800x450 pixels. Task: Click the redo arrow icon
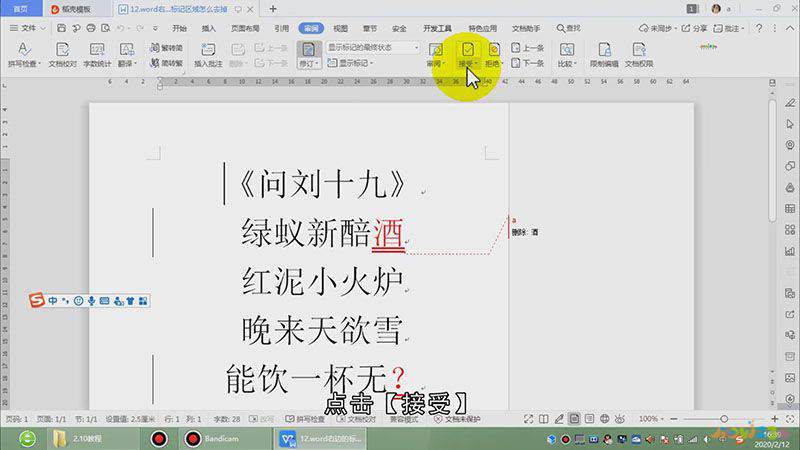[x=140, y=28]
